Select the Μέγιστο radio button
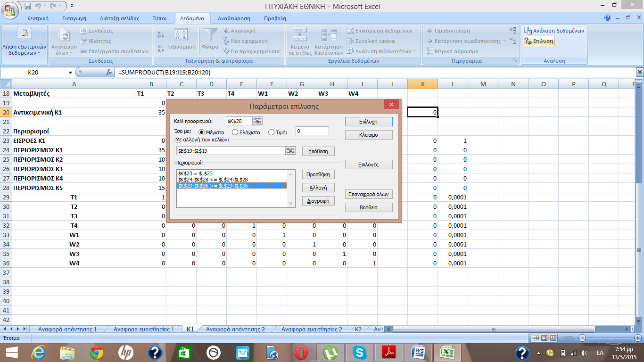644x362 pixels. pos(202,132)
